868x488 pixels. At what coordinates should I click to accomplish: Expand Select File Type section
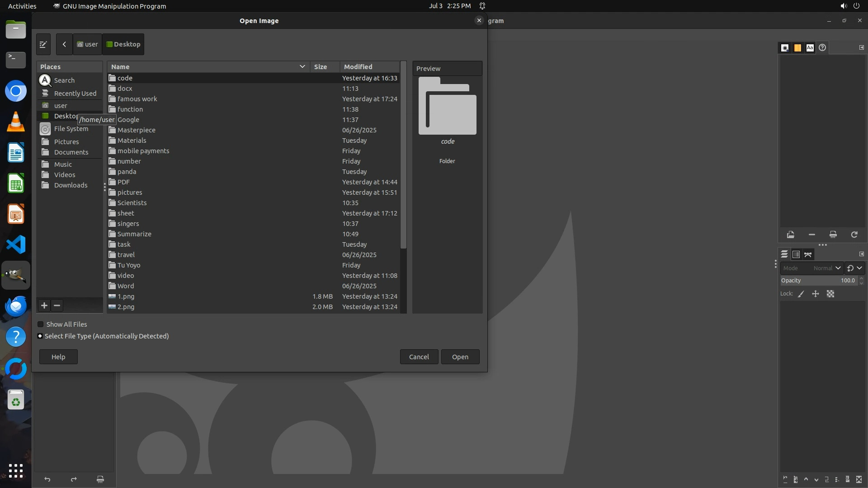click(40, 336)
